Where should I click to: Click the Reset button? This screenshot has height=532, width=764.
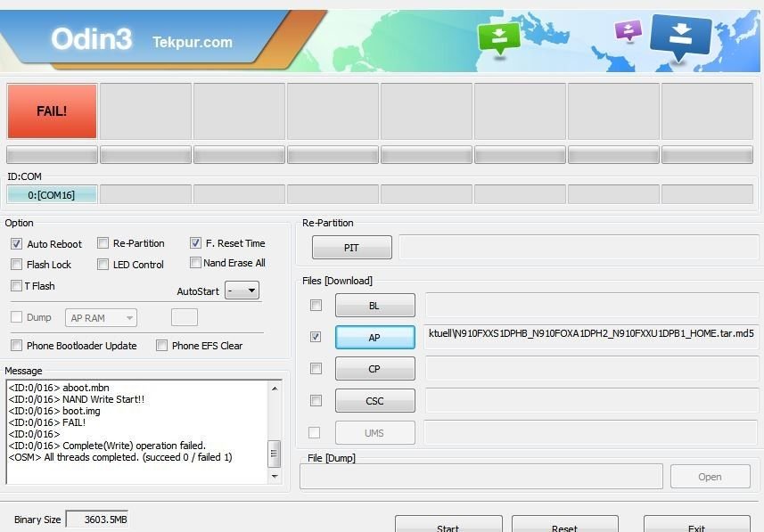coord(564,525)
